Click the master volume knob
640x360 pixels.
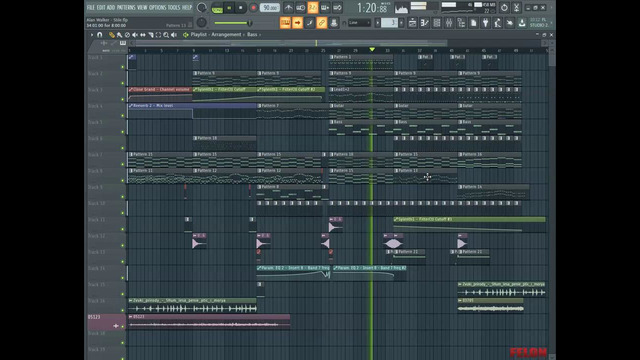click(x=202, y=8)
